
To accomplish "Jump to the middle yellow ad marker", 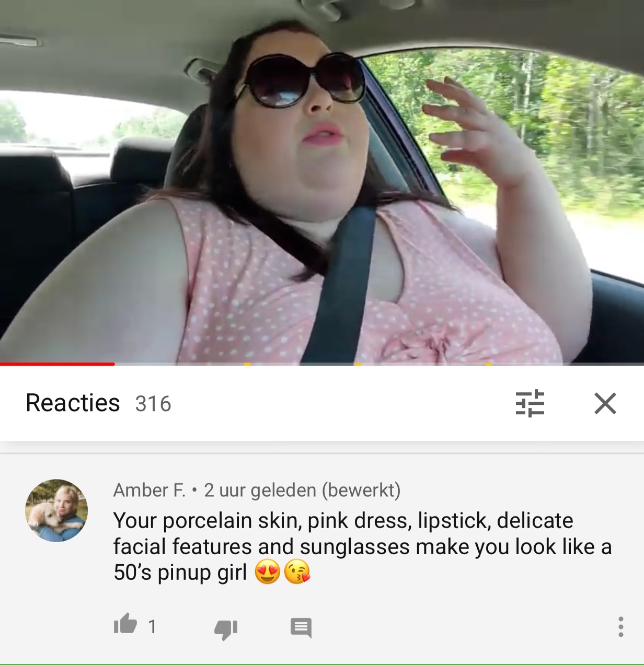I will [358, 364].
